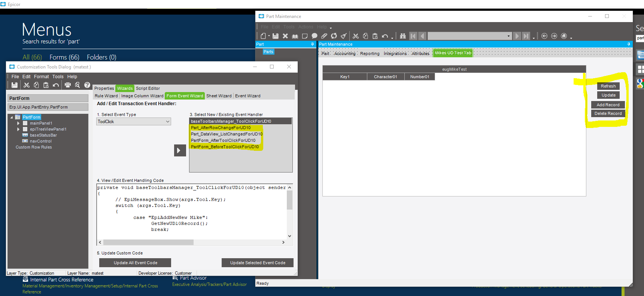Image resolution: width=644 pixels, height=296 pixels.
Task: Select the Mikes UD Test Tab
Action: tap(453, 53)
